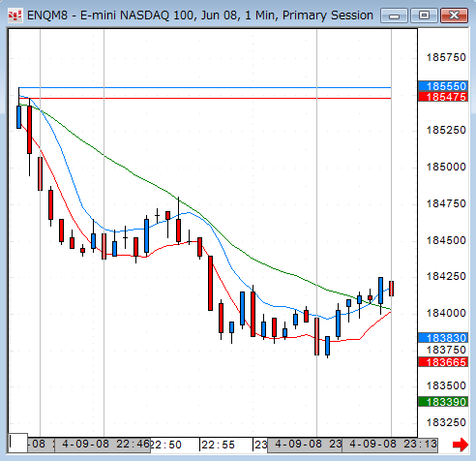
Task: Select the blue 183830 price label
Action: coord(443,338)
